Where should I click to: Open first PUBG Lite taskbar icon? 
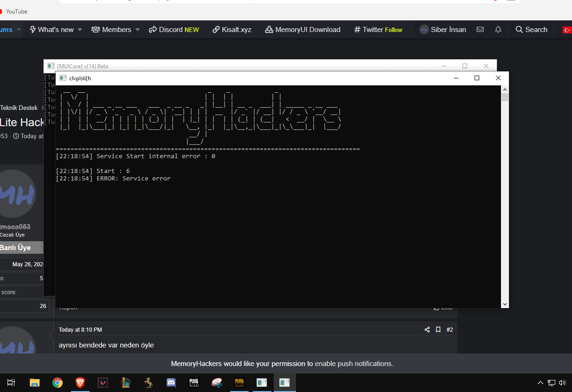194,383
